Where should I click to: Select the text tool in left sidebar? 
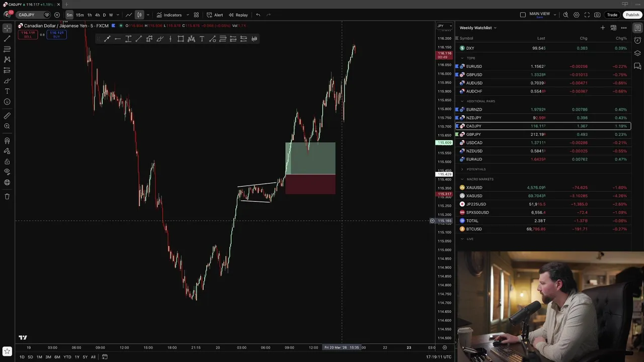coord(7,91)
